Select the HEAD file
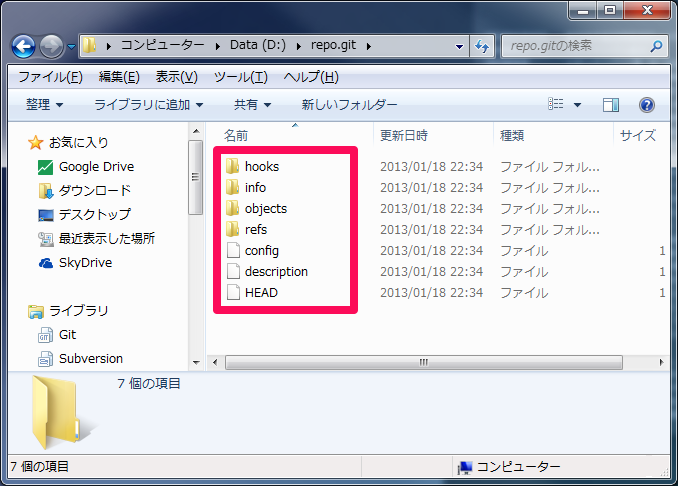The height and width of the screenshot is (486, 678). (x=261, y=292)
